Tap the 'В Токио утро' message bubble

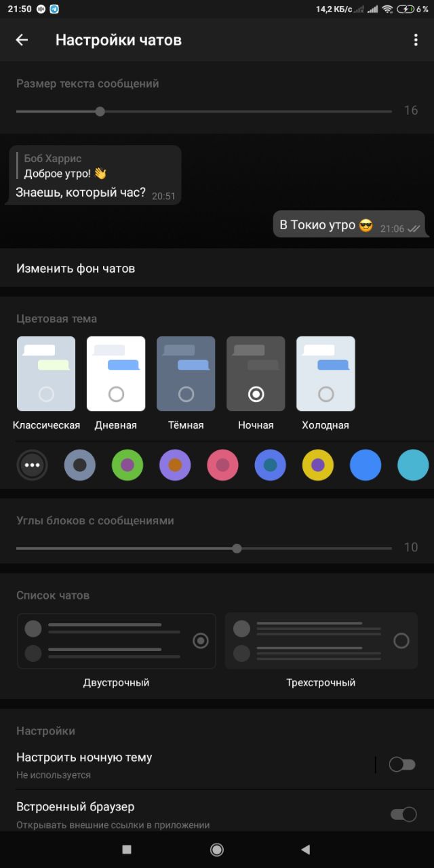[350, 224]
